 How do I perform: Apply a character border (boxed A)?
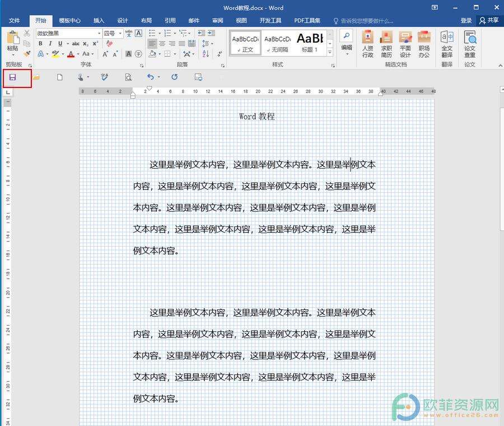point(138,33)
